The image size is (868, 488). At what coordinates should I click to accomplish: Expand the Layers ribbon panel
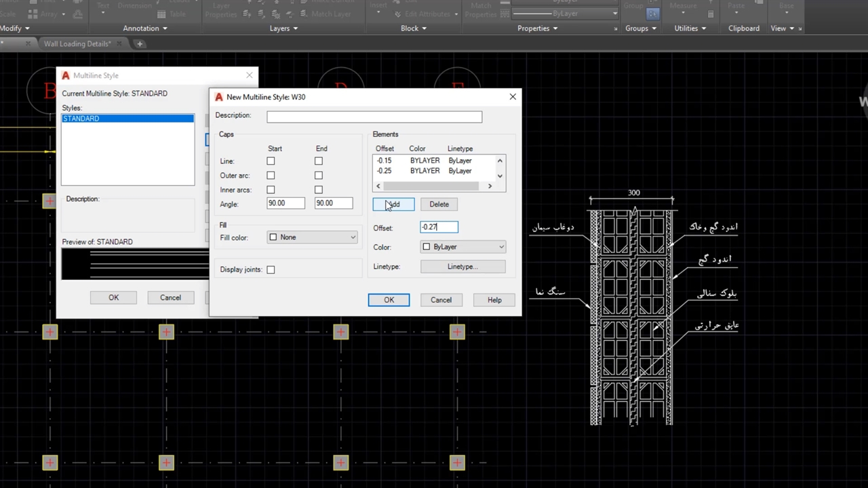tap(283, 28)
